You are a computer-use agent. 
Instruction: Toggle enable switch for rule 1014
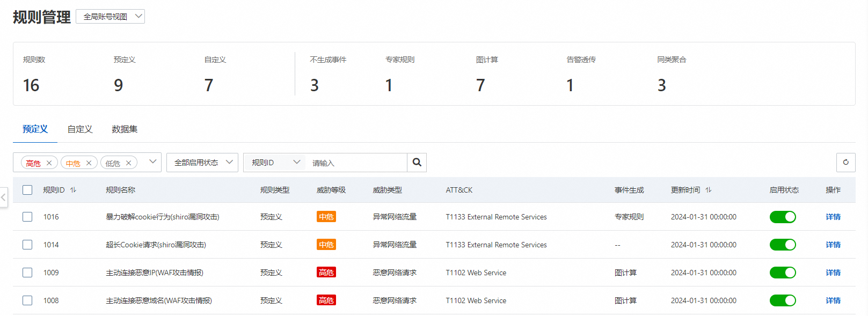pos(783,245)
